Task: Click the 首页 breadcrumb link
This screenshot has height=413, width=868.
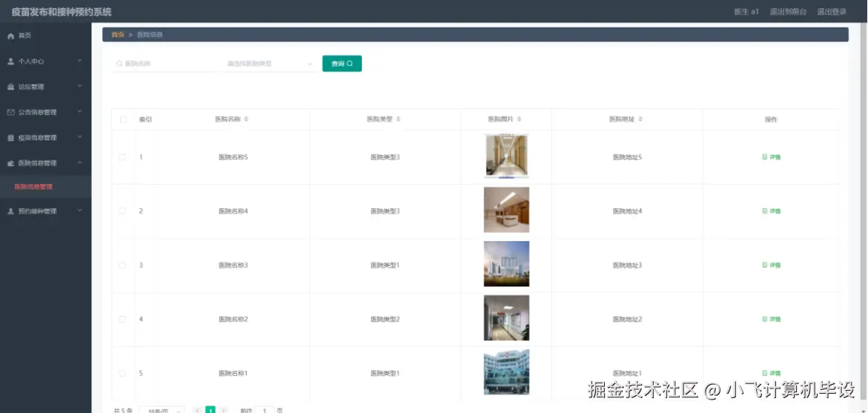Action: tap(118, 35)
